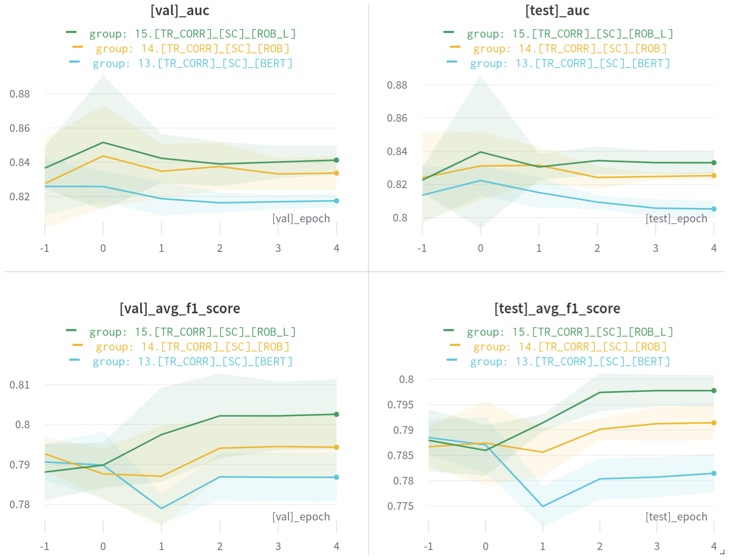The width and height of the screenshot is (732, 560).
Task: Select the [test]_auc chart title
Action: [557, 11]
